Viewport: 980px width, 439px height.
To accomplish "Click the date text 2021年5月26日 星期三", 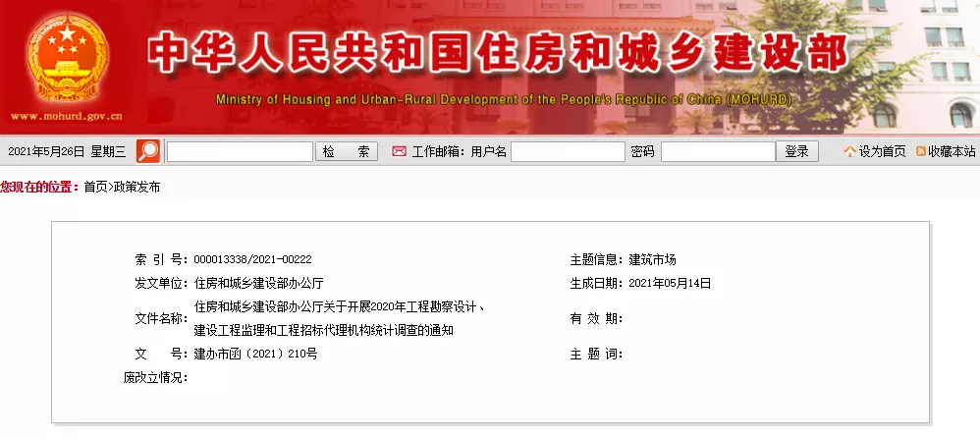I will pyautogui.click(x=67, y=151).
